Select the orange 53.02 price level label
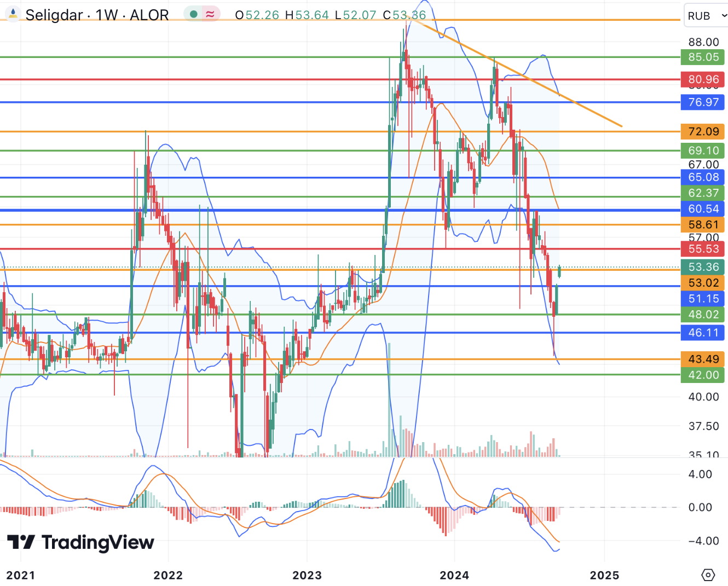This screenshot has height=586, width=728. 703,283
